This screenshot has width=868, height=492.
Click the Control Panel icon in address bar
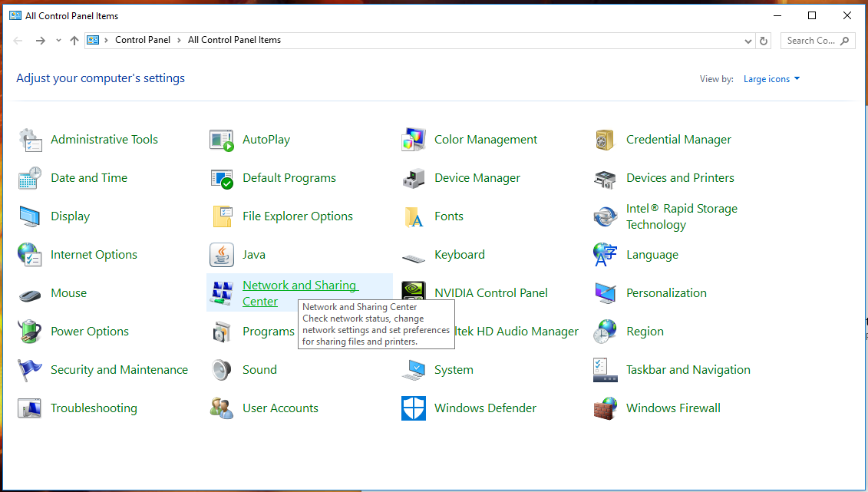tap(93, 40)
